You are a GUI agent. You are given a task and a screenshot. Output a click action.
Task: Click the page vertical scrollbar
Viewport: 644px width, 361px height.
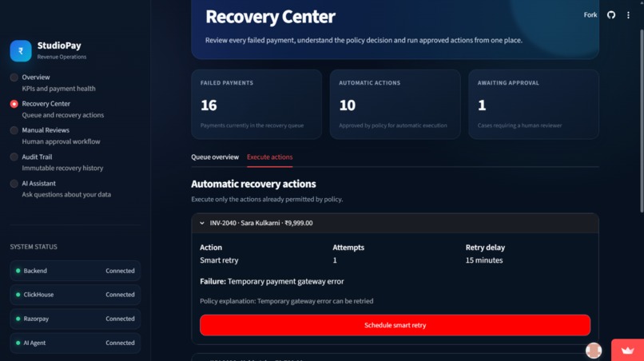point(641,121)
